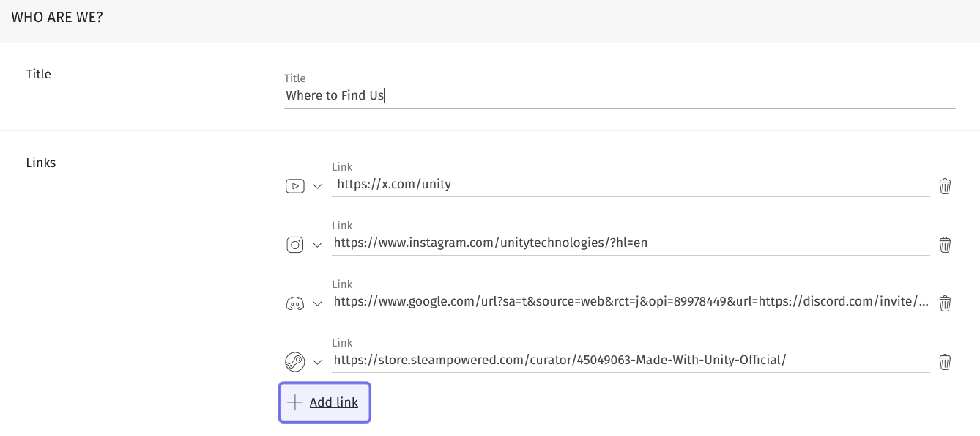Delete the Discord invite link via trash icon
The height and width of the screenshot is (436, 980).
tap(945, 303)
